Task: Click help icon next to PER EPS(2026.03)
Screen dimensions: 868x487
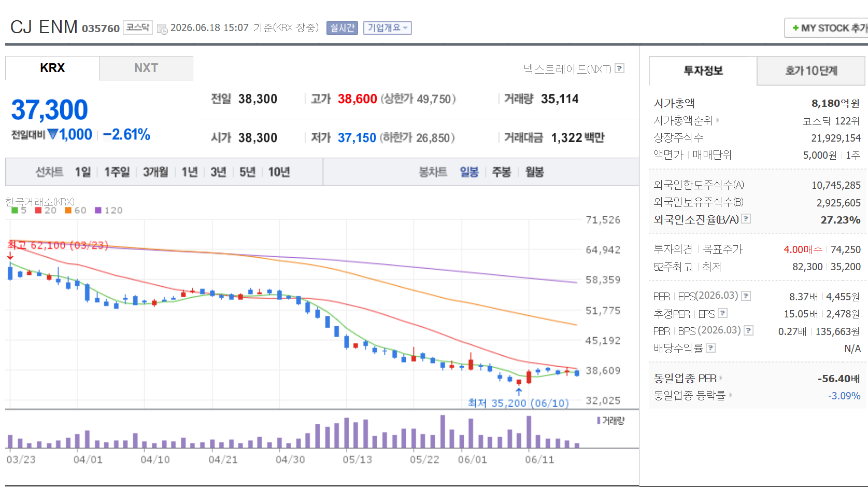Action: [x=746, y=296]
